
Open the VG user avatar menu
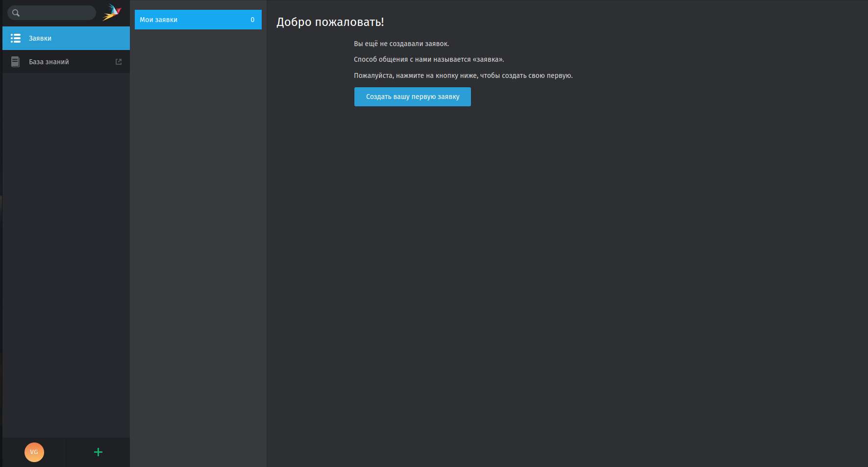34,452
